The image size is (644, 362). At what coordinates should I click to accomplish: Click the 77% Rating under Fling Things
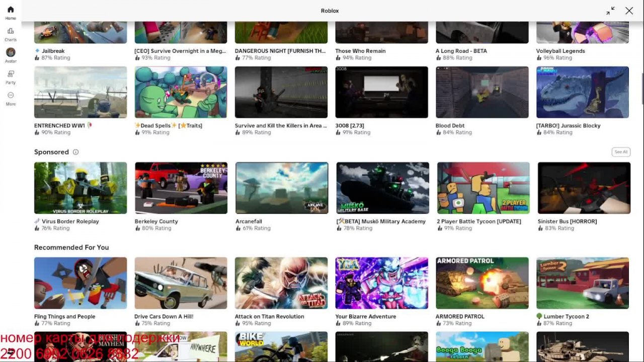click(52, 323)
